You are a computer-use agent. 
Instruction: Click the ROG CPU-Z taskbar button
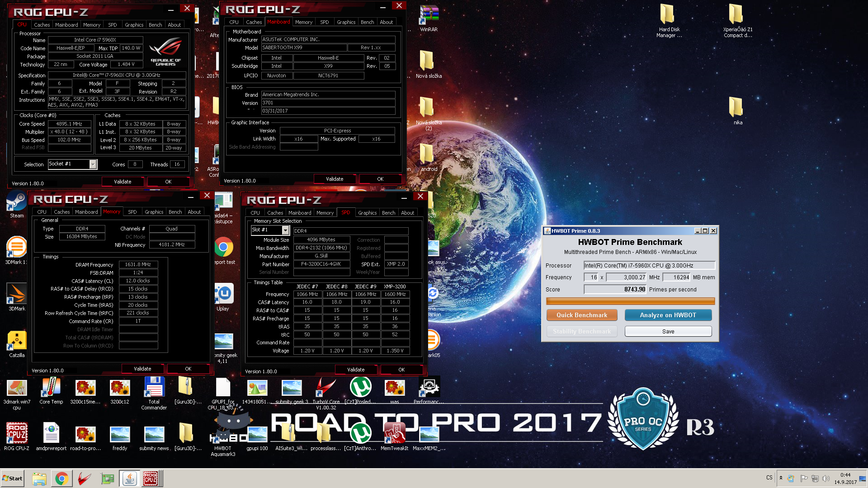click(151, 479)
